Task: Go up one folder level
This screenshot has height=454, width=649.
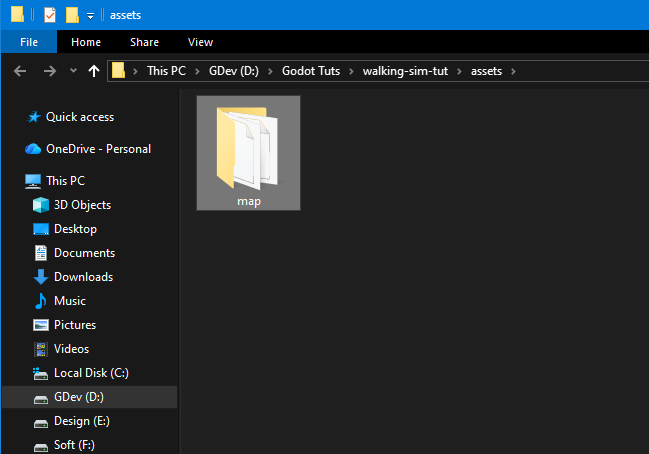Action: (x=94, y=71)
